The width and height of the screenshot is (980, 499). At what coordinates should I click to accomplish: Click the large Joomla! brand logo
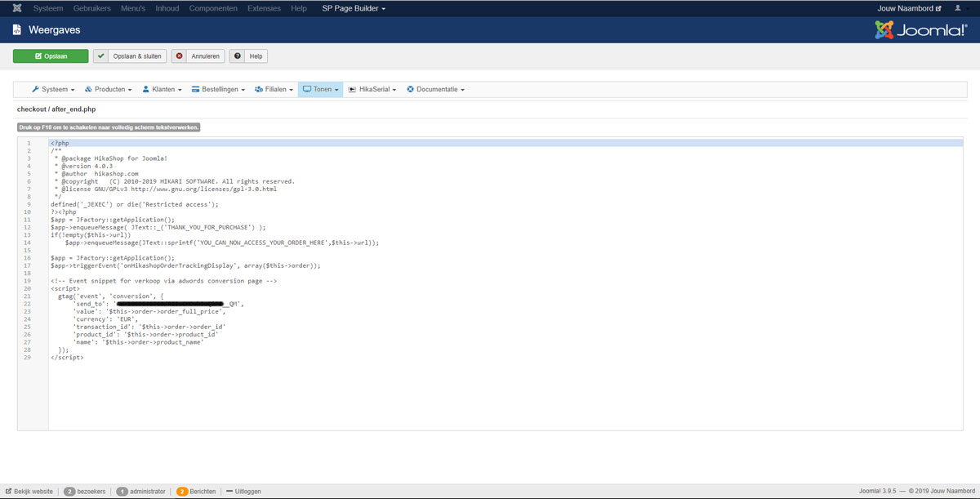pos(920,30)
